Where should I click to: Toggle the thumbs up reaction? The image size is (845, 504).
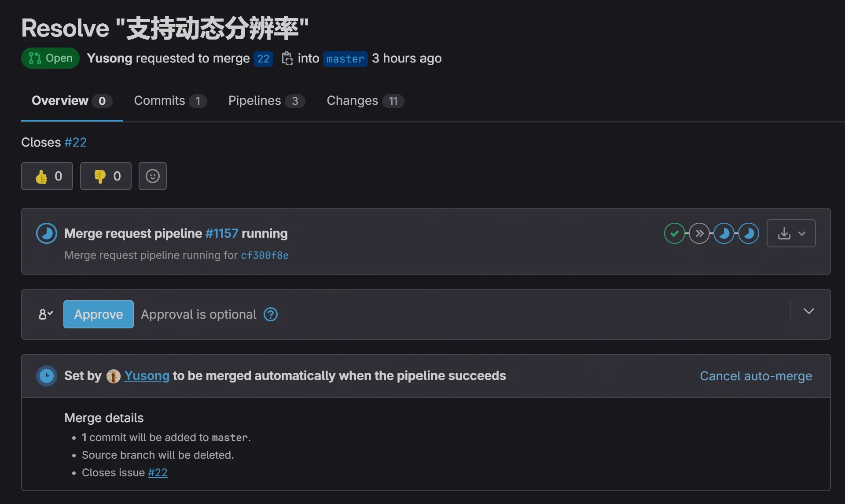tap(47, 176)
